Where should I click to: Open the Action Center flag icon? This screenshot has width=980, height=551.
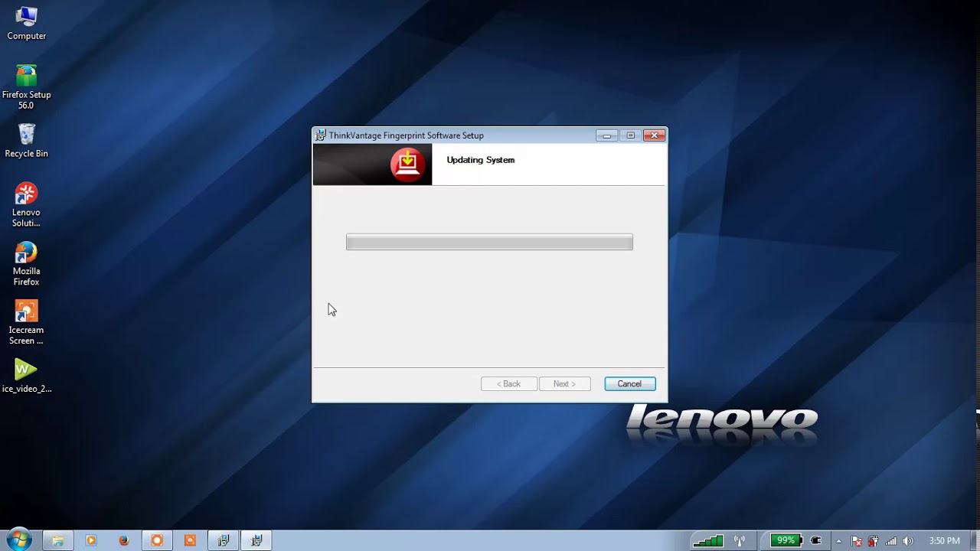point(857,541)
